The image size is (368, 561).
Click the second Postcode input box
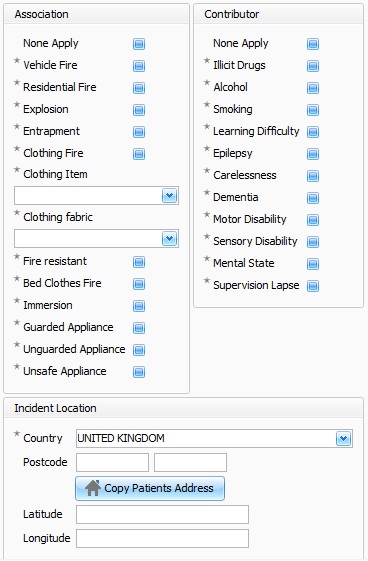tap(190, 462)
